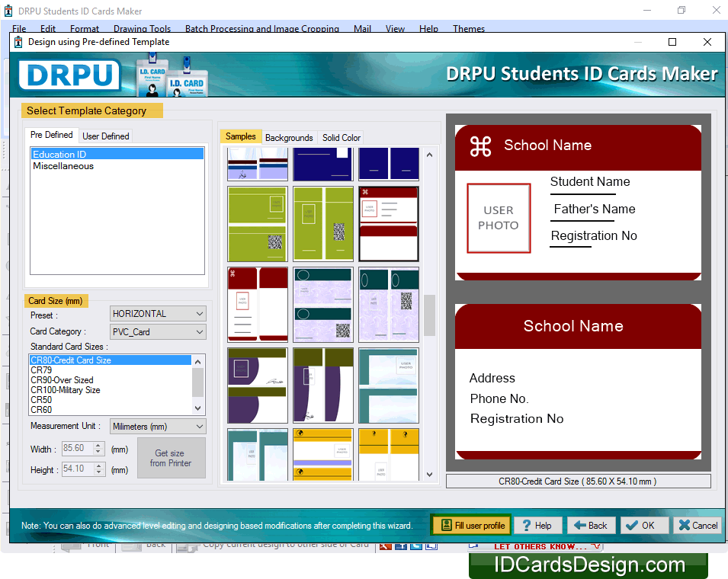This screenshot has width=728, height=579.
Task: Select CR90-Over Sized card size
Action: tap(111, 380)
